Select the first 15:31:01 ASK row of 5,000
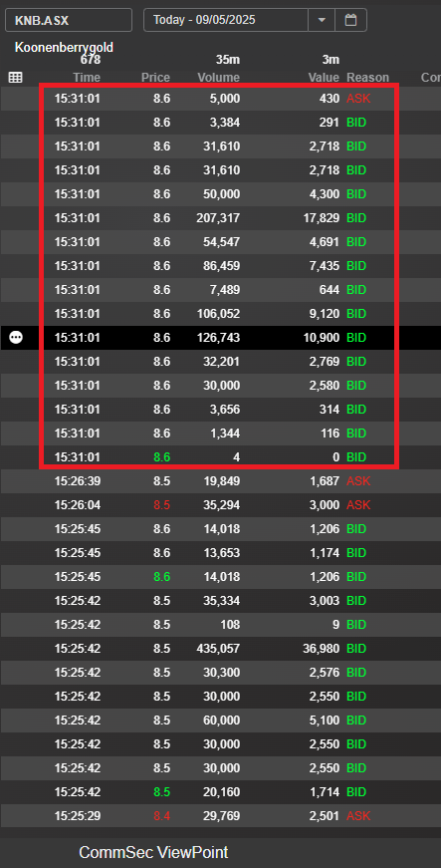The height and width of the screenshot is (868, 441). 221,99
